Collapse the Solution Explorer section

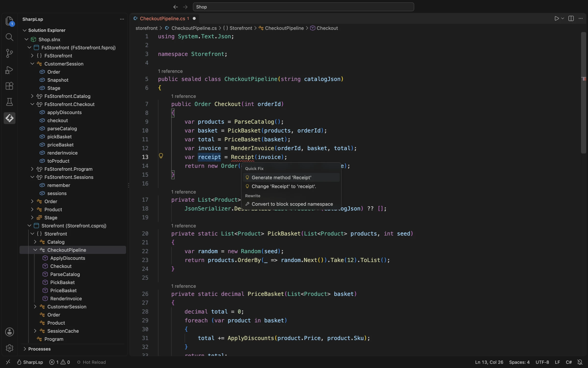(24, 30)
